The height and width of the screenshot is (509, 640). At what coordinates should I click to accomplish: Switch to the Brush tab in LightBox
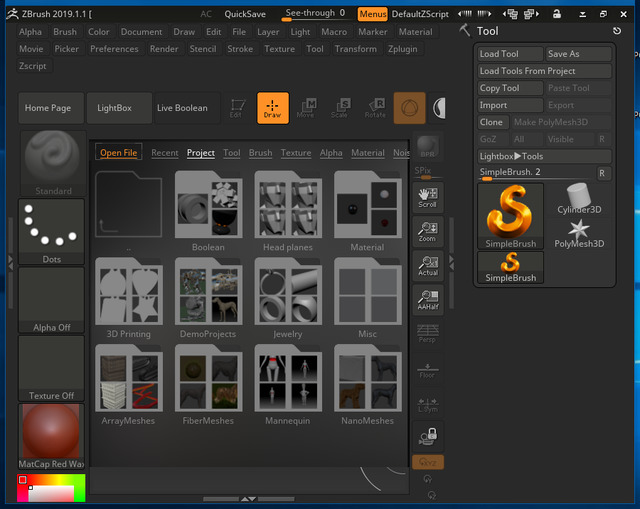pyautogui.click(x=260, y=153)
